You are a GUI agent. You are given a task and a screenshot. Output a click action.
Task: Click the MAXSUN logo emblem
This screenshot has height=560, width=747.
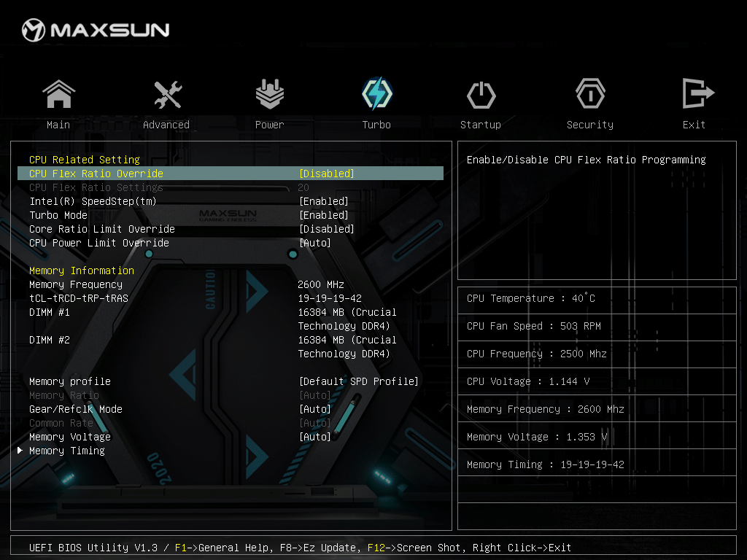[x=34, y=30]
